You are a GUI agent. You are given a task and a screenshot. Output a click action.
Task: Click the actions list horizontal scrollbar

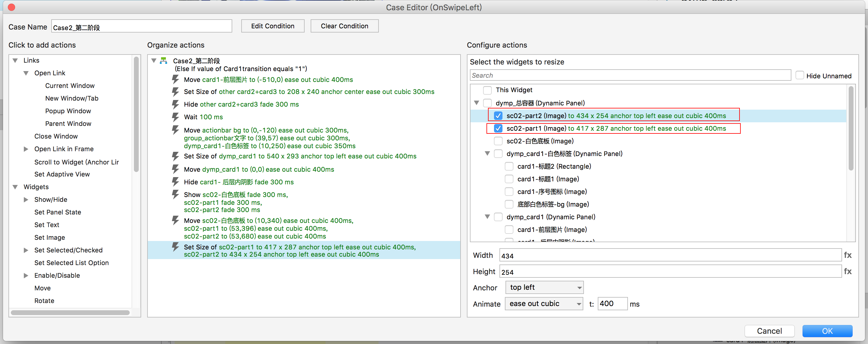pos(70,313)
